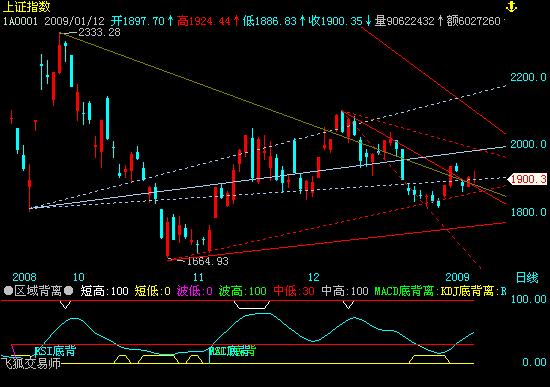Click the turnover value 额6027260
550x387 pixels.
click(x=474, y=21)
